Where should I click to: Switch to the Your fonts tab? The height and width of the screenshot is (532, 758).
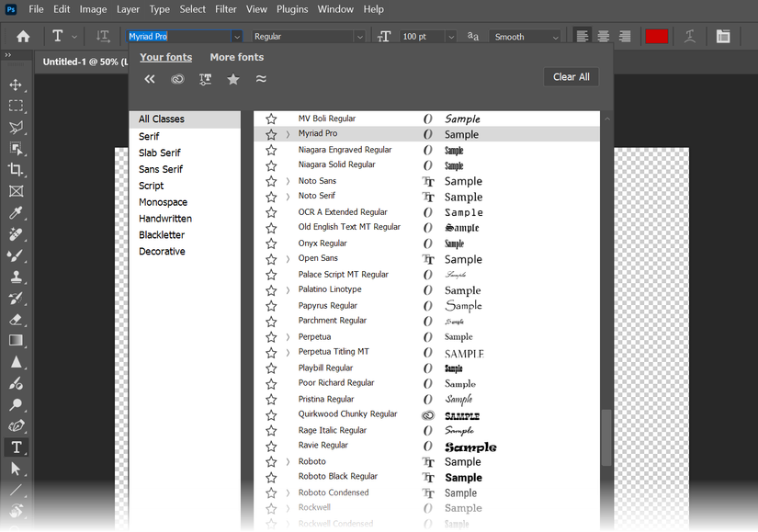coord(165,57)
